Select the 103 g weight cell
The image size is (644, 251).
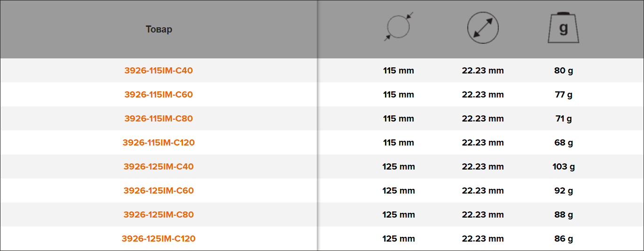point(564,167)
